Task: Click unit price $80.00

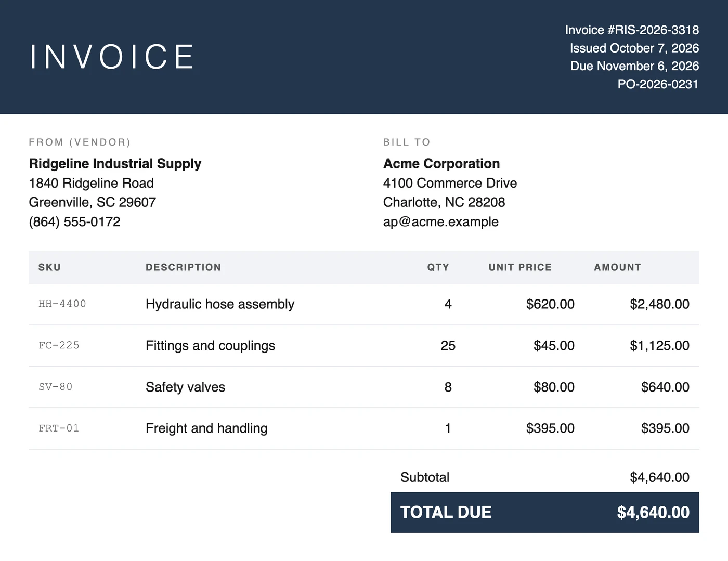Action: click(554, 387)
